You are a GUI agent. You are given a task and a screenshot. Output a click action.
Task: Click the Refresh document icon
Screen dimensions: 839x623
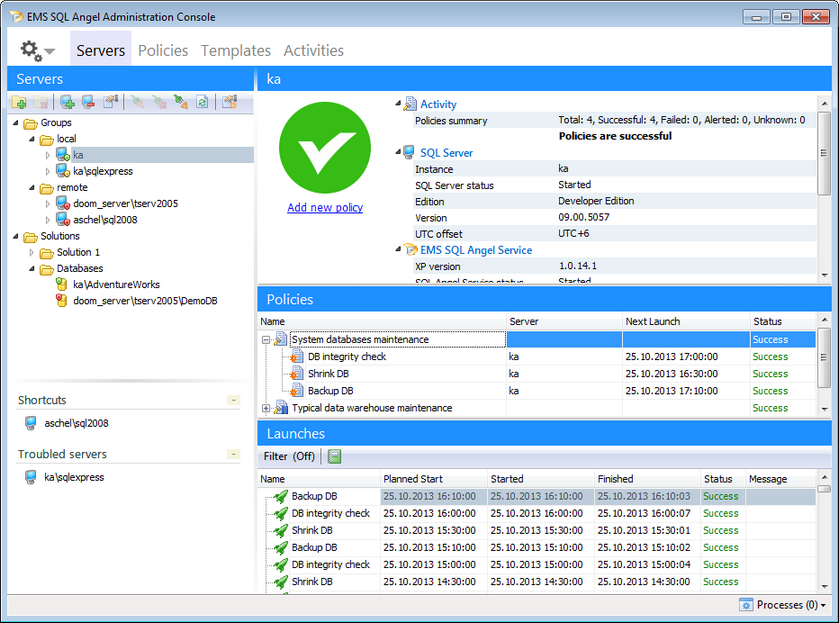coord(202,102)
